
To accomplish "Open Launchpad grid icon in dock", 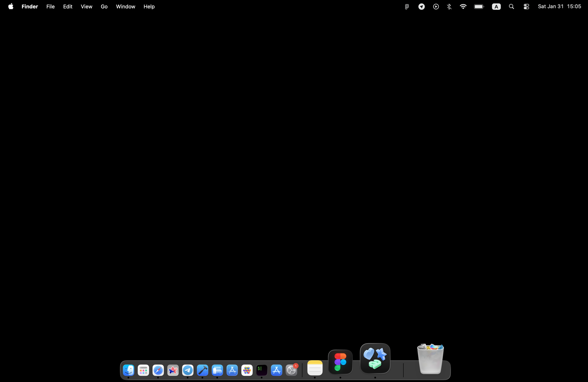I will pyautogui.click(x=143, y=370).
